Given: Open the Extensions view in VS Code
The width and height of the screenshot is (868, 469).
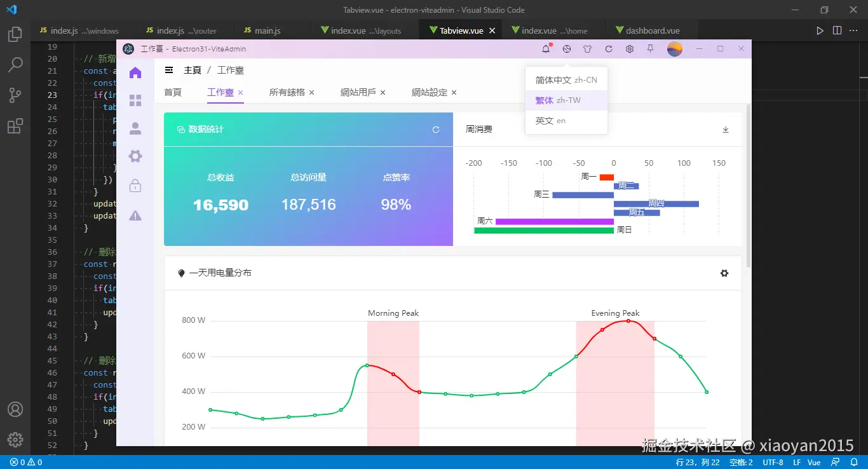Looking at the screenshot, I should click(x=15, y=126).
